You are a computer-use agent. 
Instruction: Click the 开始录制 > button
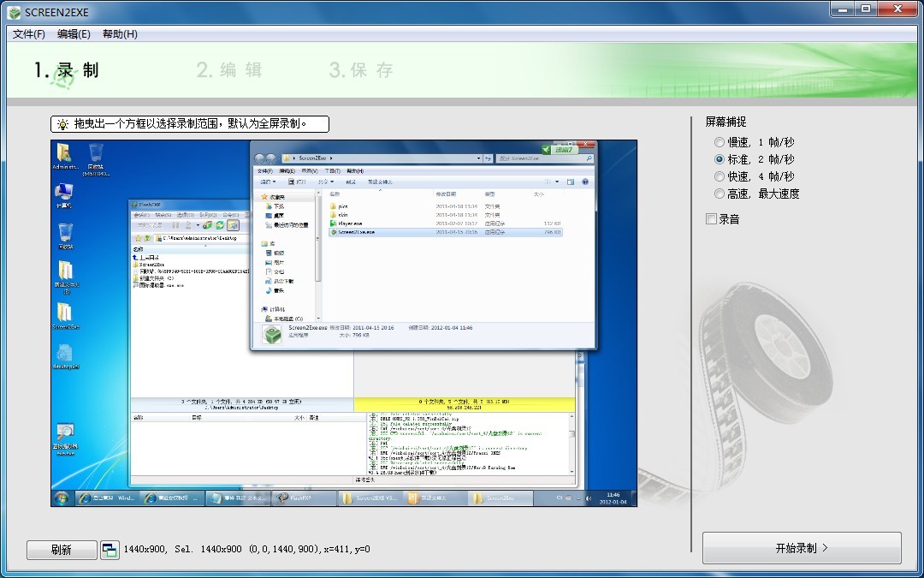point(802,548)
